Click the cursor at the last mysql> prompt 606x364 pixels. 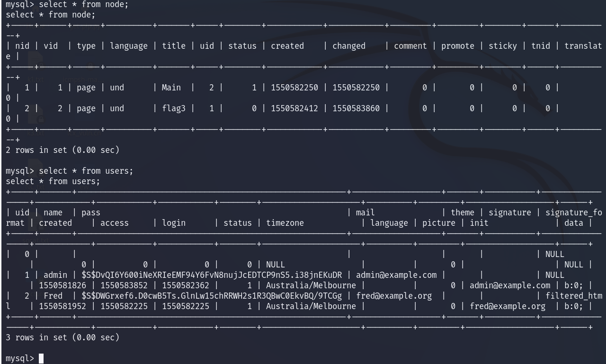point(41,358)
